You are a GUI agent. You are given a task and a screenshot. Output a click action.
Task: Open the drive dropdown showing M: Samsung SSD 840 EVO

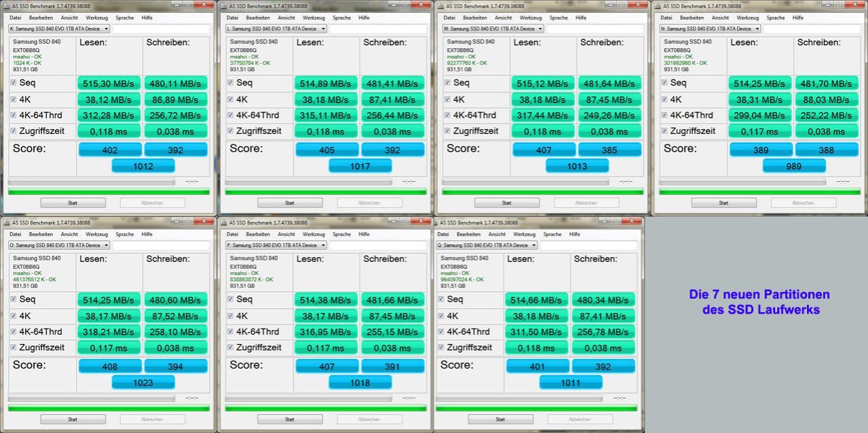point(493,29)
